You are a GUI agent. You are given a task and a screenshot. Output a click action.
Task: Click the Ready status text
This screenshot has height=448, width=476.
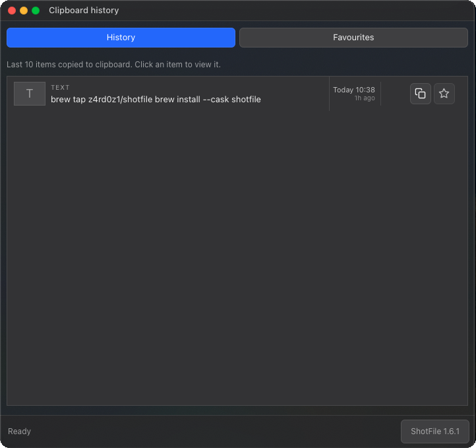pos(19,432)
